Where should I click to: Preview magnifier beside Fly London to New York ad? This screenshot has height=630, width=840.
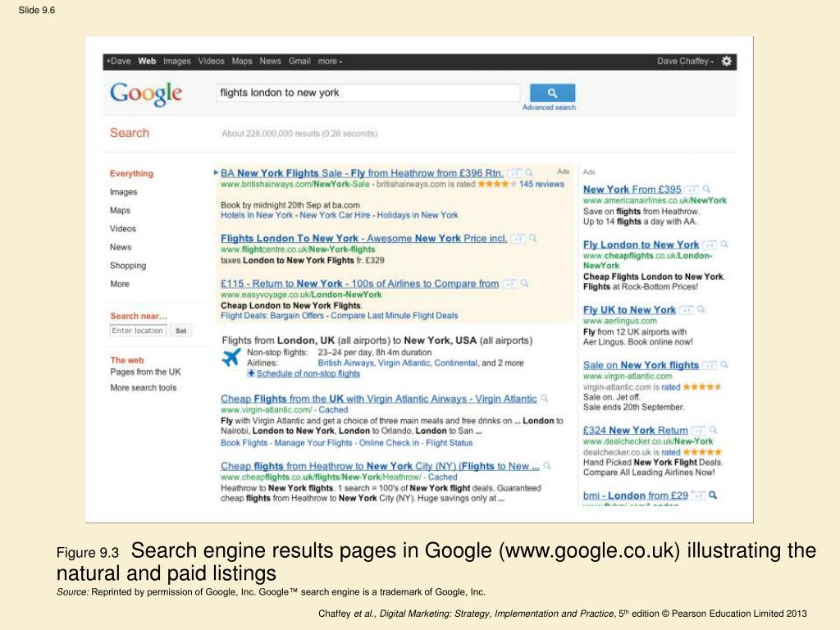click(724, 244)
